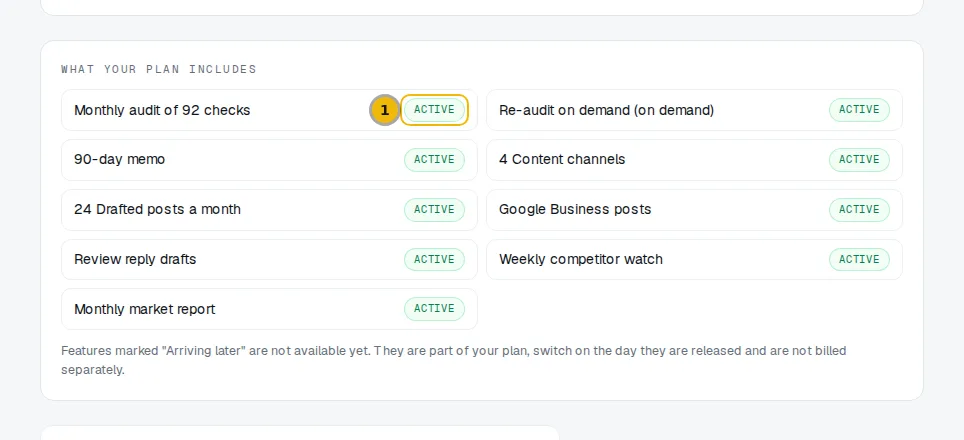Screen dimensions: 964x440
Task: Click ACTIVE badge beside Re-audit on demand
Action: (x=859, y=110)
